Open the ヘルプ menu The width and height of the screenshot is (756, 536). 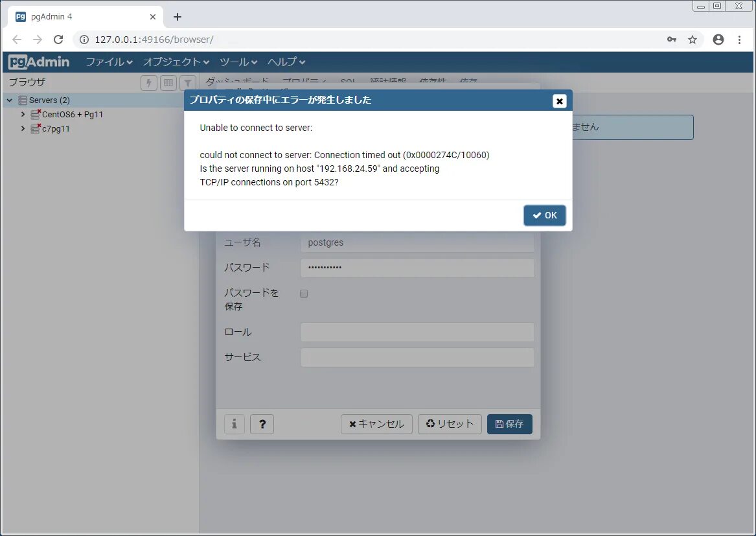(286, 62)
